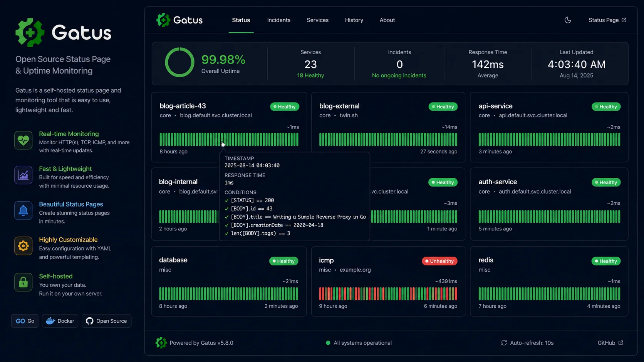This screenshot has width=644, height=362.
Task: Click the Highly Customizable gear icon
Action: point(23,246)
